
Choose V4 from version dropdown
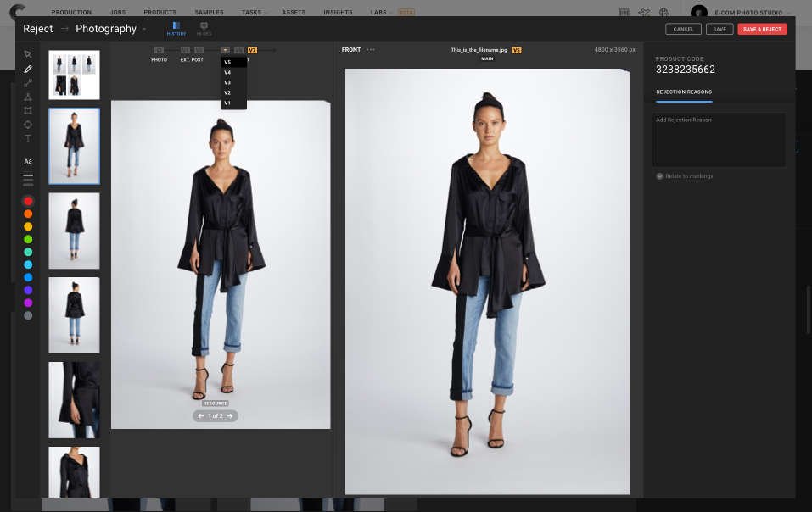(233, 72)
